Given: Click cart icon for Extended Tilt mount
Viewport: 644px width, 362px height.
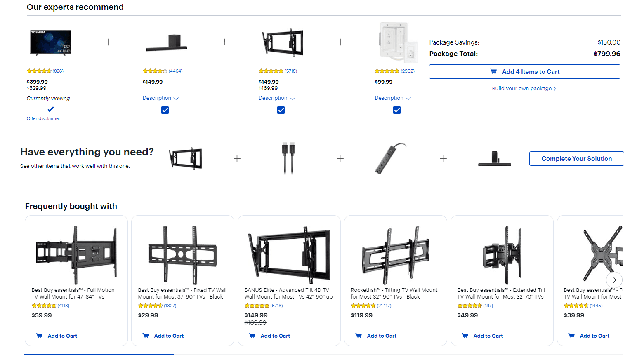Looking at the screenshot, I should (x=465, y=336).
